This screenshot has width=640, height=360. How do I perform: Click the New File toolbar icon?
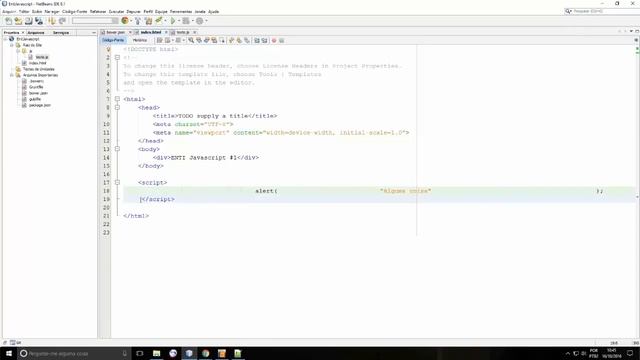tap(8, 21)
